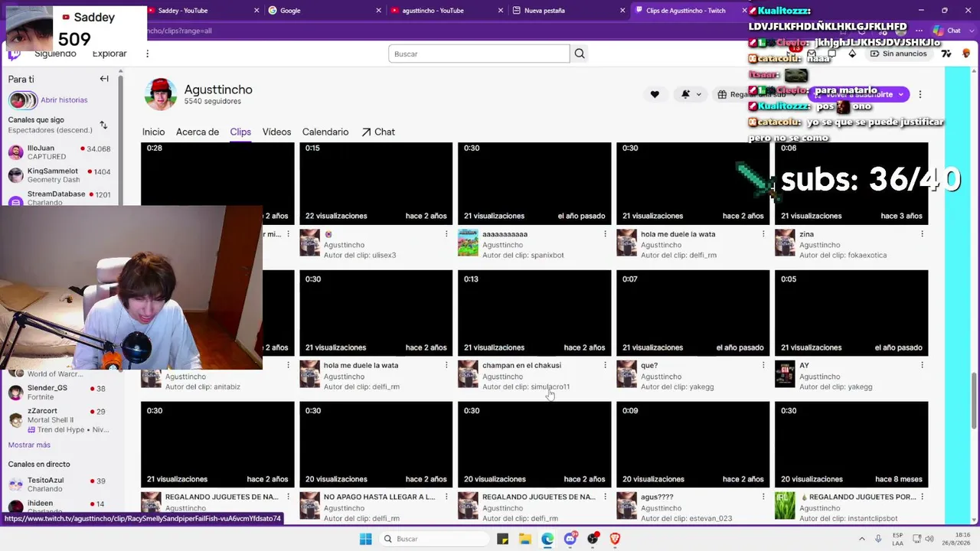Open options menu for the zina clip
Screen dimensions: 980x551
(922, 234)
